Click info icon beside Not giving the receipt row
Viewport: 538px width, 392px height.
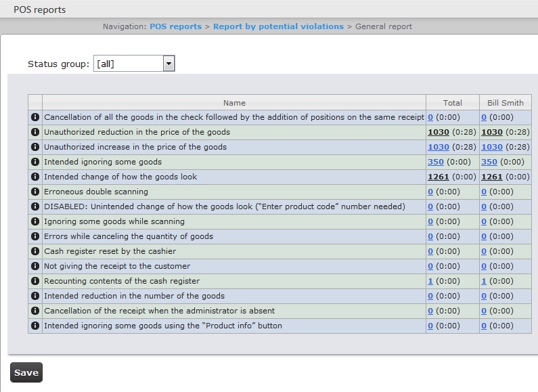(35, 266)
